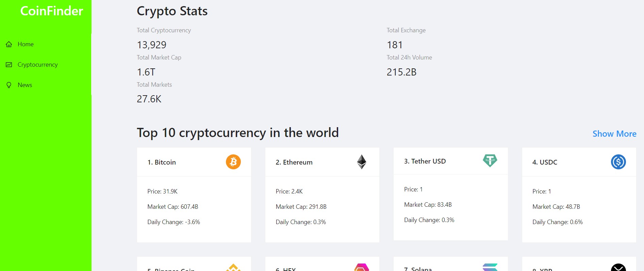Open the News menu item
Screen dimensions: 644x271
click(25, 85)
